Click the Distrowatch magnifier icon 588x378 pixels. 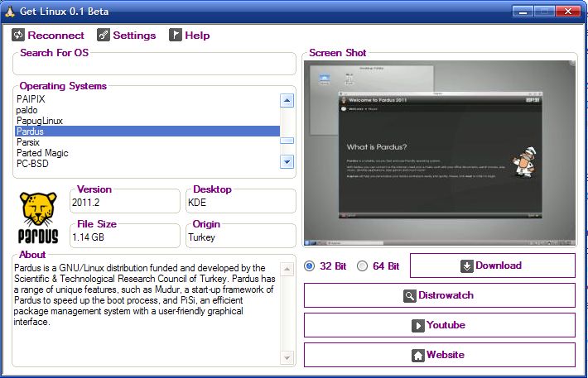pyautogui.click(x=410, y=296)
